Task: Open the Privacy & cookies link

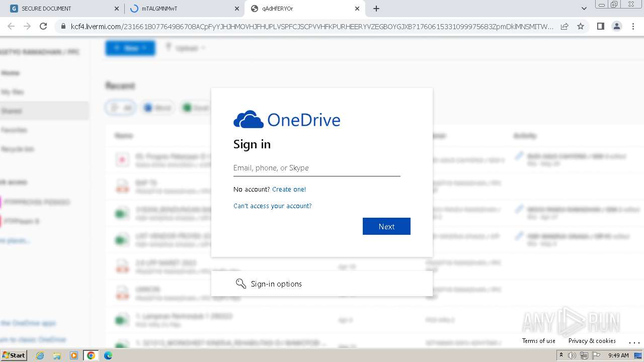Action: tap(592, 341)
